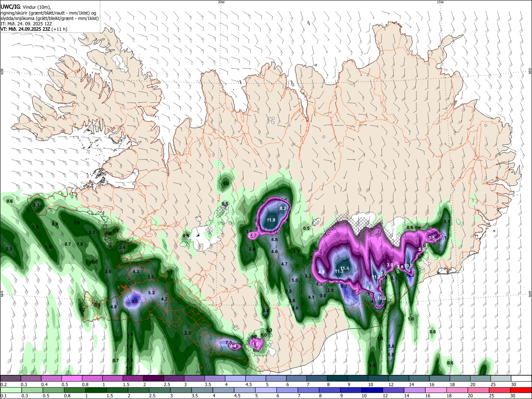Click the 7.2 value near the south coast
Screen dimensions: 532x399
229,342
